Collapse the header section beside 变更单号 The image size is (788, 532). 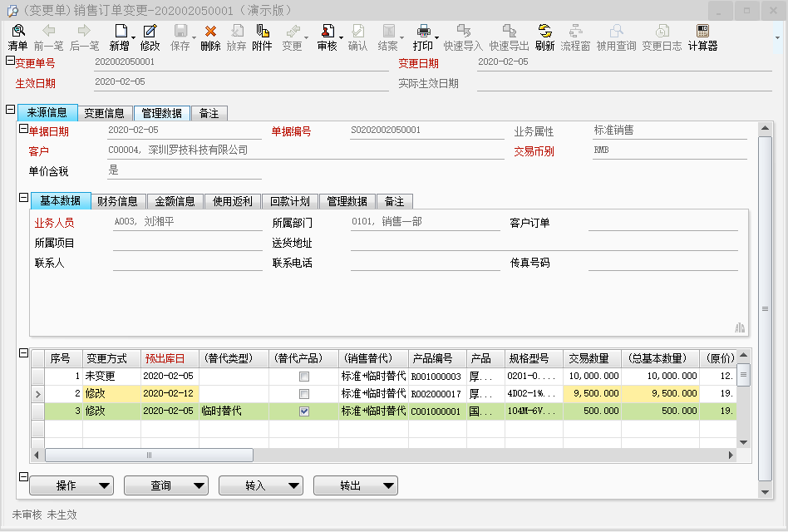10,61
